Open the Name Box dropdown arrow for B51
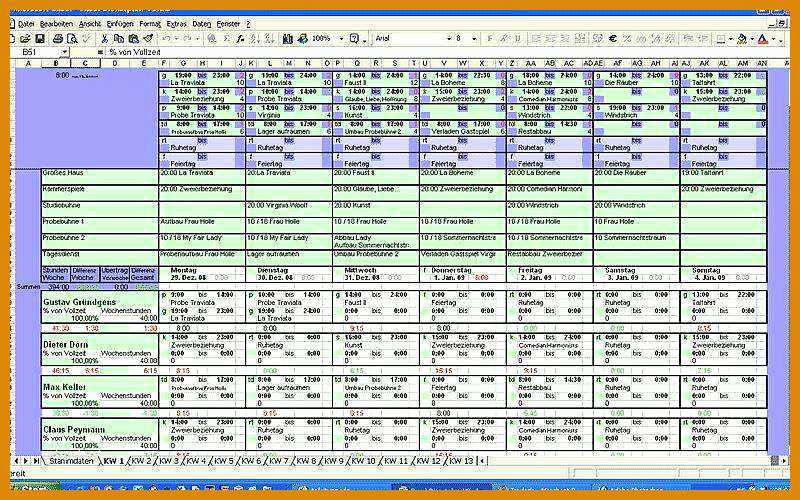The height and width of the screenshot is (500, 800). pos(64,52)
